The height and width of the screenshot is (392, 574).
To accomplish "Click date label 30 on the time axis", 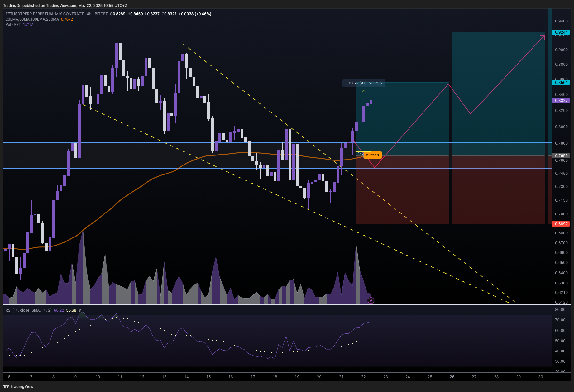I will [x=541, y=377].
